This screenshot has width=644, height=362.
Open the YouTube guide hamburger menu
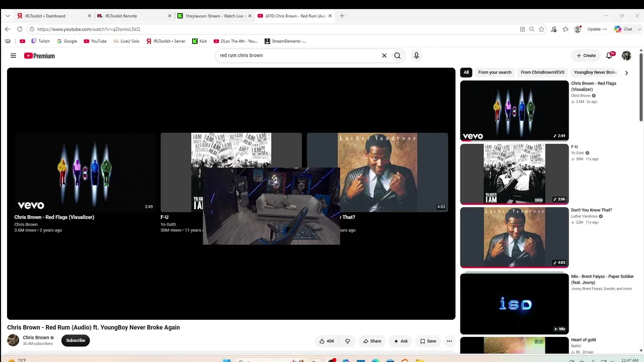coord(13,56)
